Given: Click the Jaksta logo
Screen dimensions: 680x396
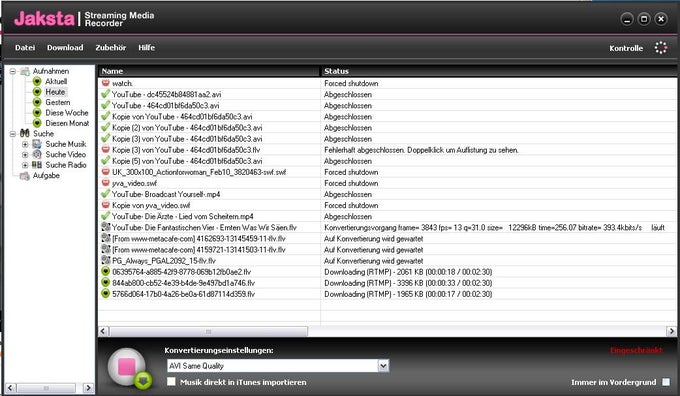Looking at the screenshot, I should coord(44,19).
